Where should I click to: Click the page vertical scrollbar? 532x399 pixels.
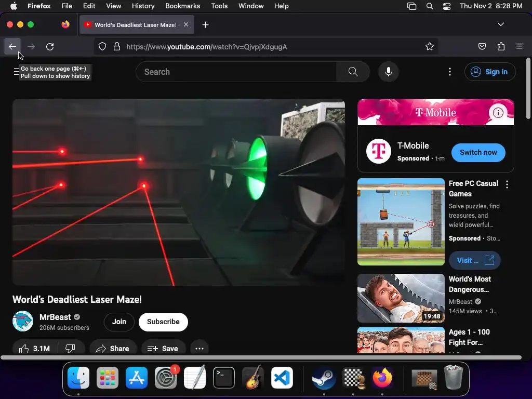[528, 89]
